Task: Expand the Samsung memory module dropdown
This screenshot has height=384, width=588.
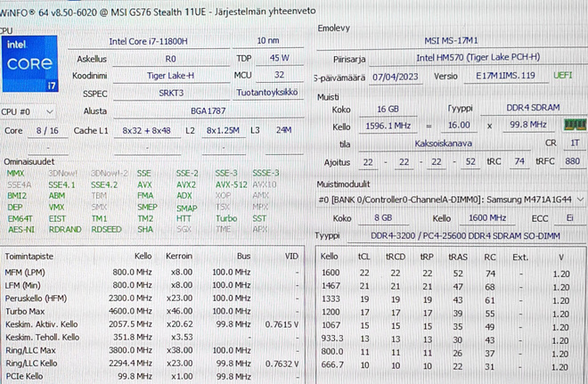Action: point(451,200)
